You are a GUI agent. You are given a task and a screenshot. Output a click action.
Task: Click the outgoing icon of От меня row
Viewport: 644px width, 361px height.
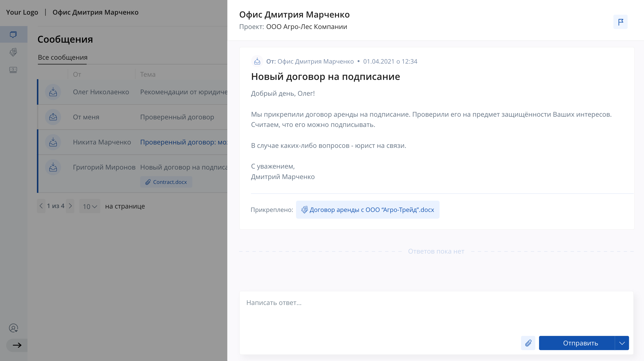coord(53,117)
